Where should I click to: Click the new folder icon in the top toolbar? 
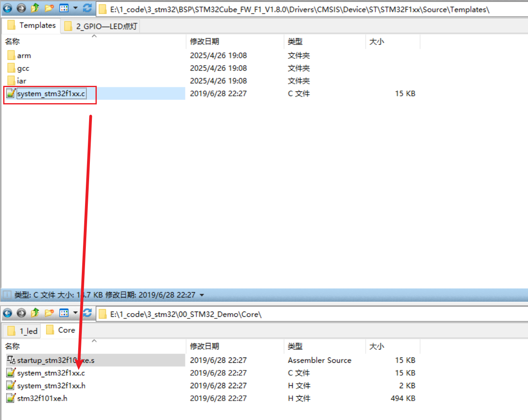49,8
